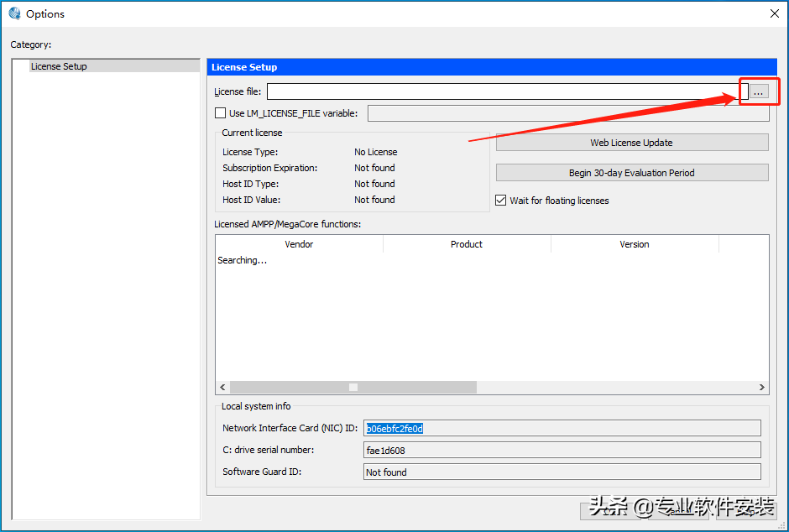Click left arrow of horizontal scrollbar

223,387
